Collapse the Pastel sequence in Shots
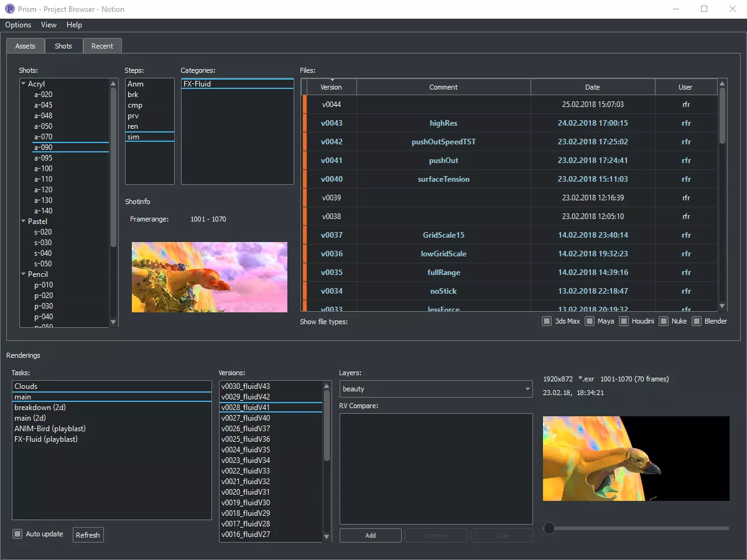 coord(23,222)
